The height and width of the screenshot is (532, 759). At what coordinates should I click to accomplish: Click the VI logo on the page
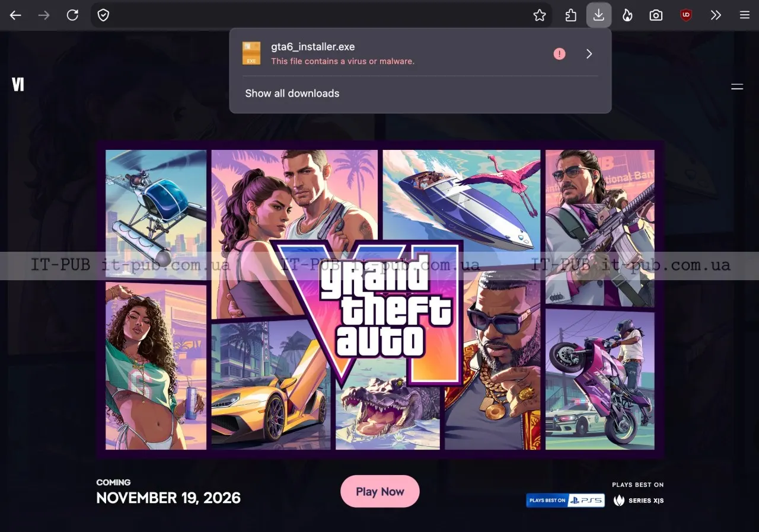(18, 85)
